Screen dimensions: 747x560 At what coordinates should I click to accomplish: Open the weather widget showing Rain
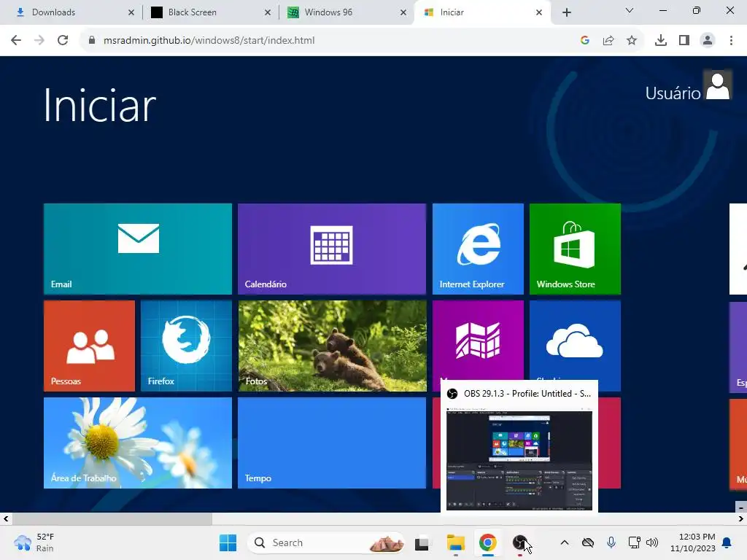(x=34, y=542)
